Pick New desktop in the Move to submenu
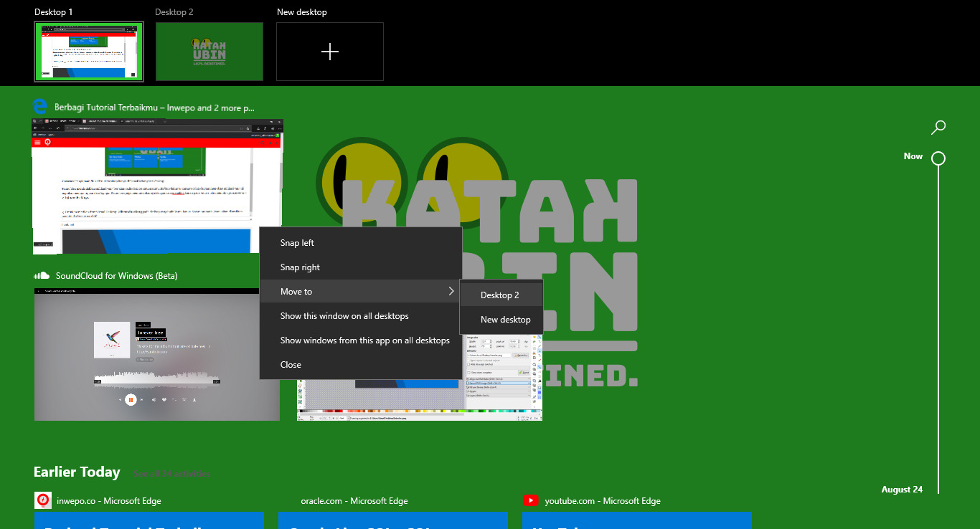 (501, 320)
